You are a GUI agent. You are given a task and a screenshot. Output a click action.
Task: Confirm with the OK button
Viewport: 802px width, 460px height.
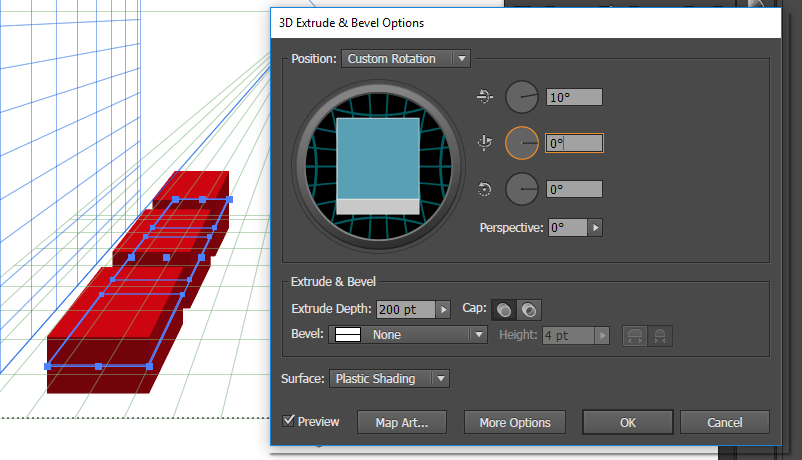pyautogui.click(x=628, y=422)
